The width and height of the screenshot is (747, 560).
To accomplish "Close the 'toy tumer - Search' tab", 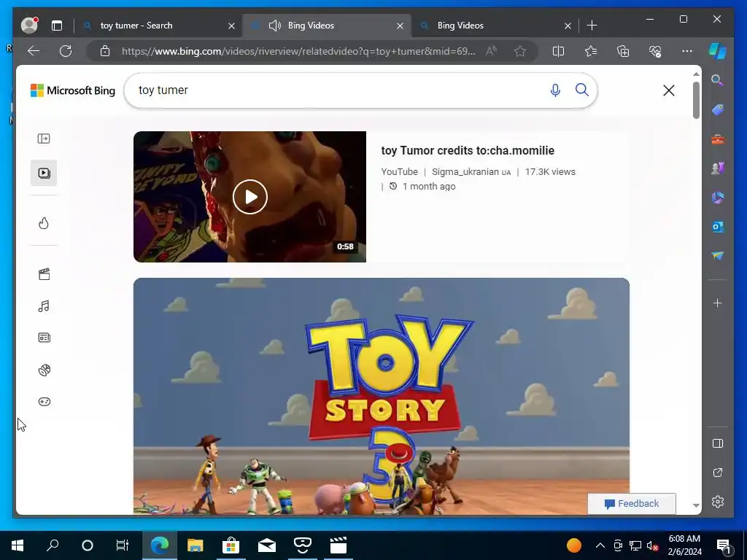I will (231, 26).
